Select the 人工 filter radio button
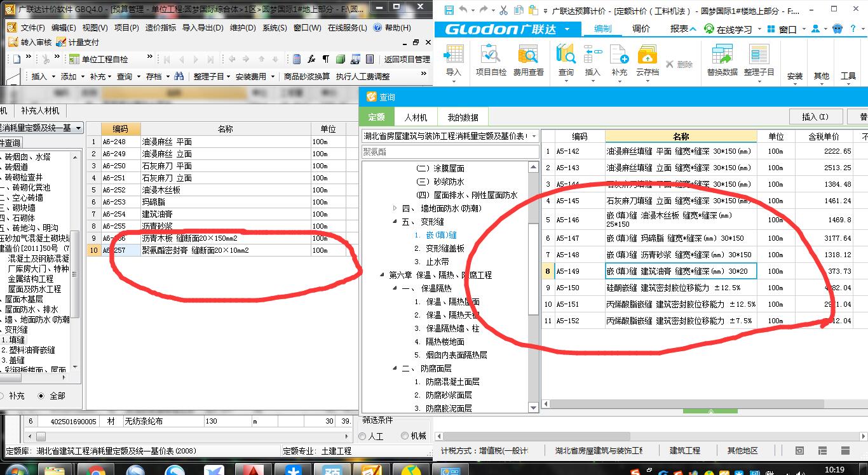 363,436
